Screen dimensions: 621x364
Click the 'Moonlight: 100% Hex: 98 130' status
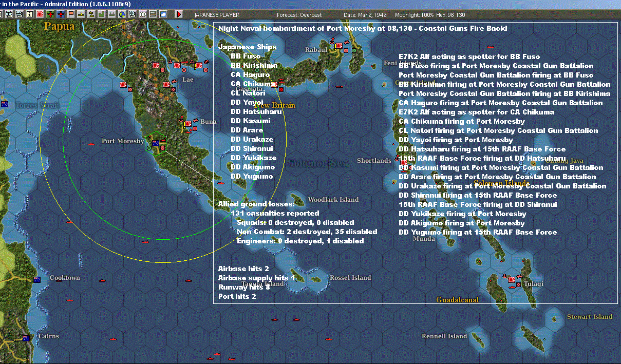coord(431,15)
